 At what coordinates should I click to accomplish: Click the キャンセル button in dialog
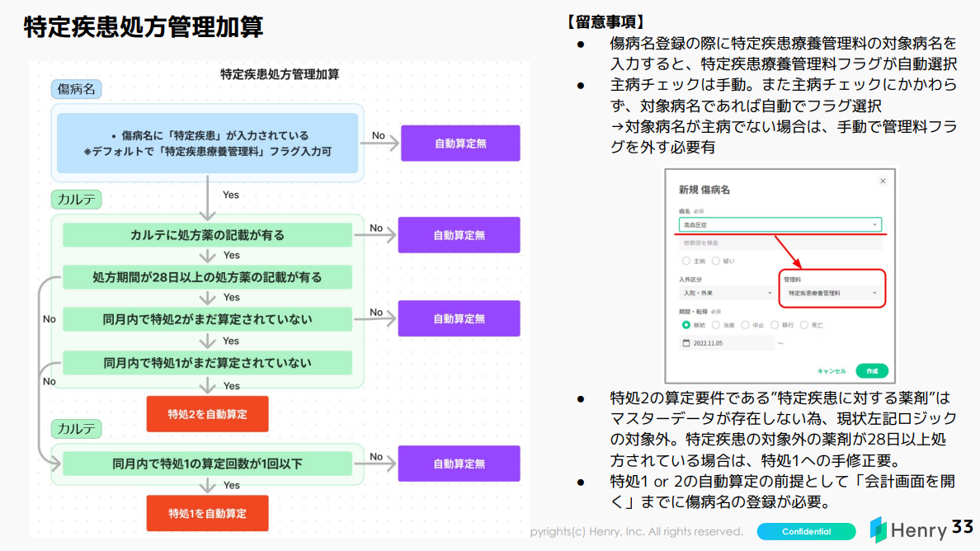[x=832, y=371]
